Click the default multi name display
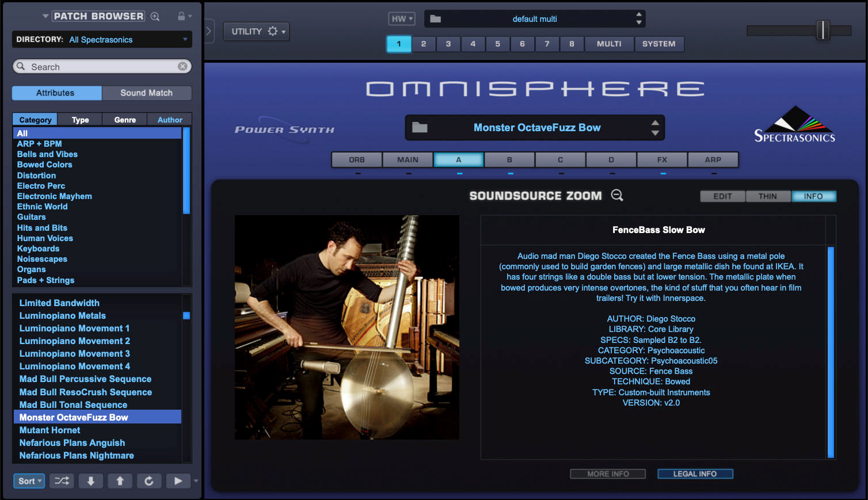 tap(535, 19)
